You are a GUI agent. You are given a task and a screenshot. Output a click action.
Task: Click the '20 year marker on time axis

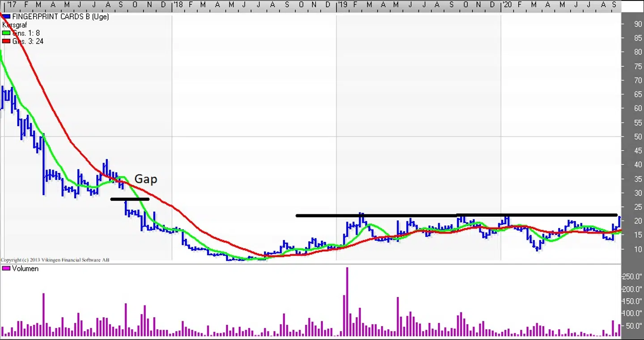click(507, 4)
